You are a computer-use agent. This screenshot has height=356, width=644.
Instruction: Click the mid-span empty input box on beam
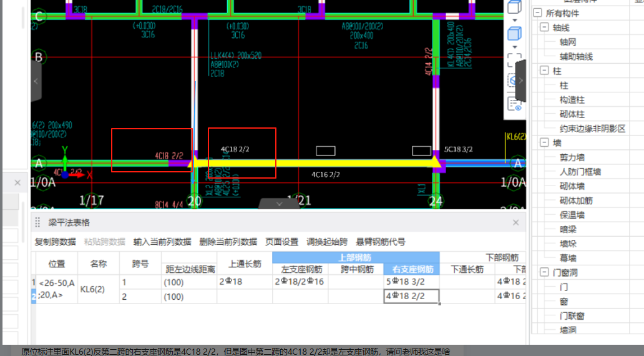click(x=325, y=151)
